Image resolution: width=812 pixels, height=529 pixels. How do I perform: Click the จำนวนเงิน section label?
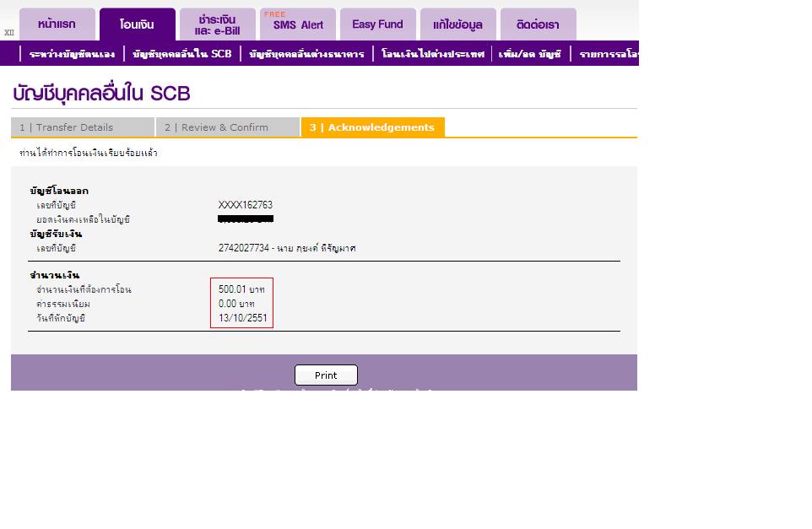(54, 275)
